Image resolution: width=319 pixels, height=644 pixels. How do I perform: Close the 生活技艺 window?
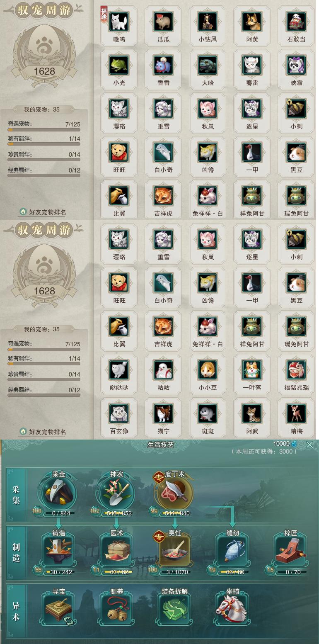[309, 445]
